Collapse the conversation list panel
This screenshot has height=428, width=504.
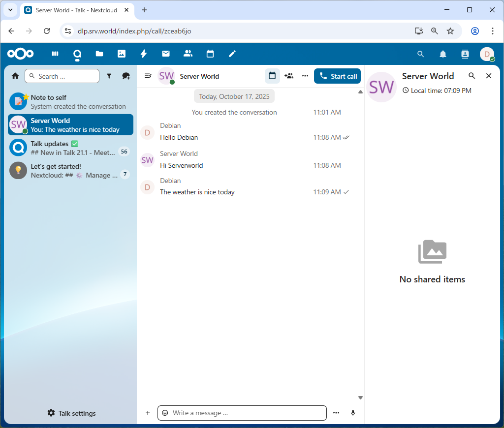[x=148, y=76]
